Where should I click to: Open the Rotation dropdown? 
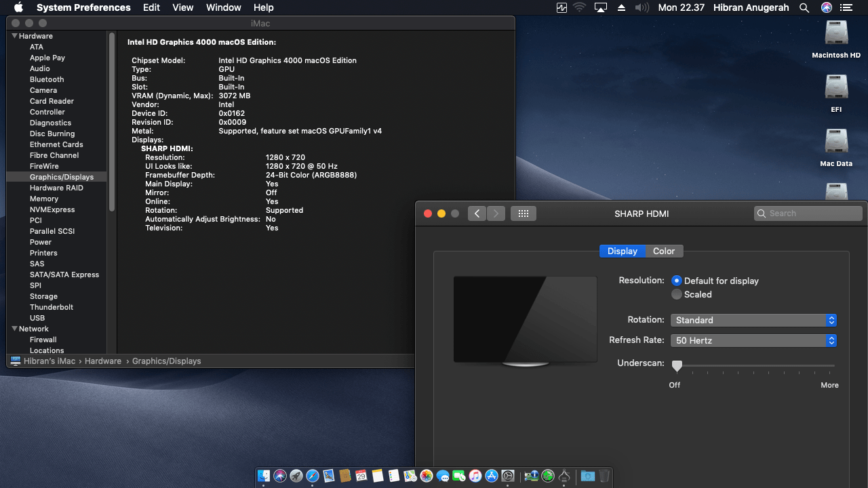(x=753, y=320)
